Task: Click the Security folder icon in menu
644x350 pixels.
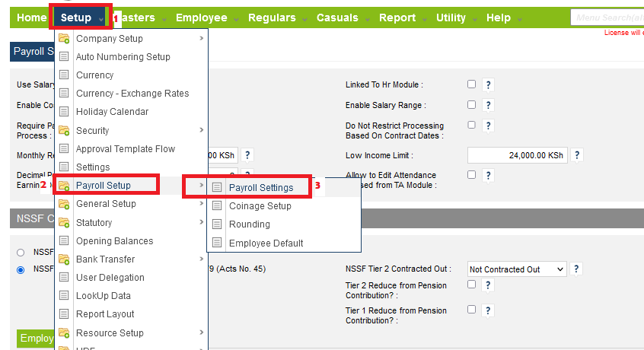Action: [x=65, y=131]
